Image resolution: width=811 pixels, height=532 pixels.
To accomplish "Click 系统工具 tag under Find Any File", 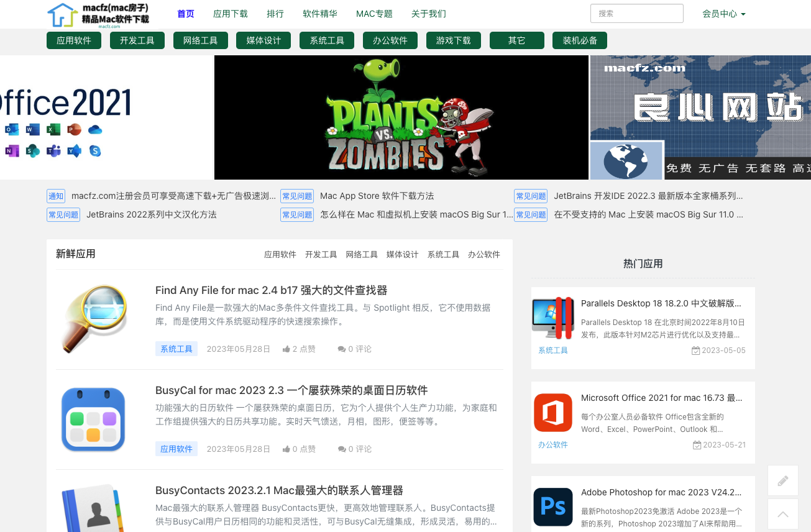I will (x=176, y=349).
